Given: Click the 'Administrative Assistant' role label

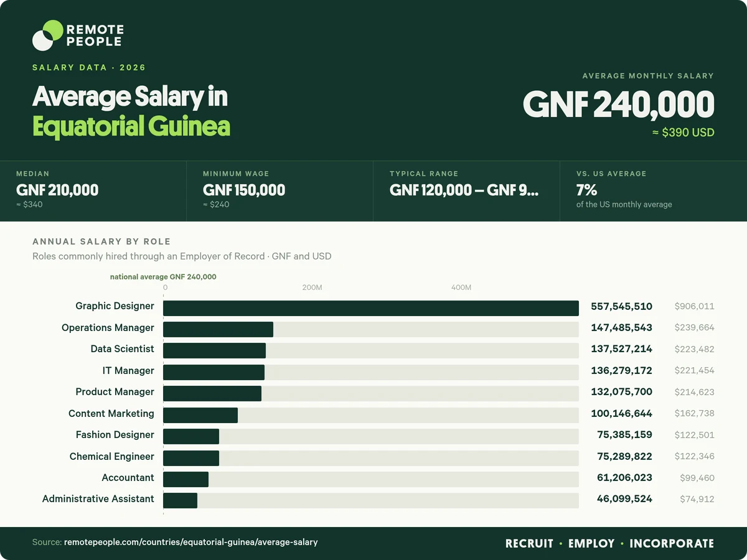Looking at the screenshot, I should (98, 499).
